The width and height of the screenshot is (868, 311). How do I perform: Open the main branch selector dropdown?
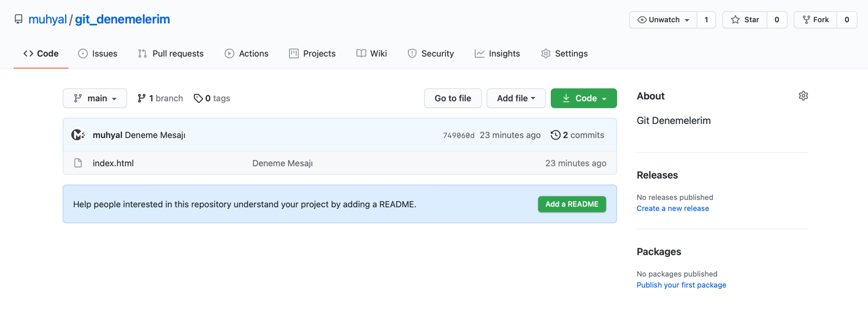[95, 98]
